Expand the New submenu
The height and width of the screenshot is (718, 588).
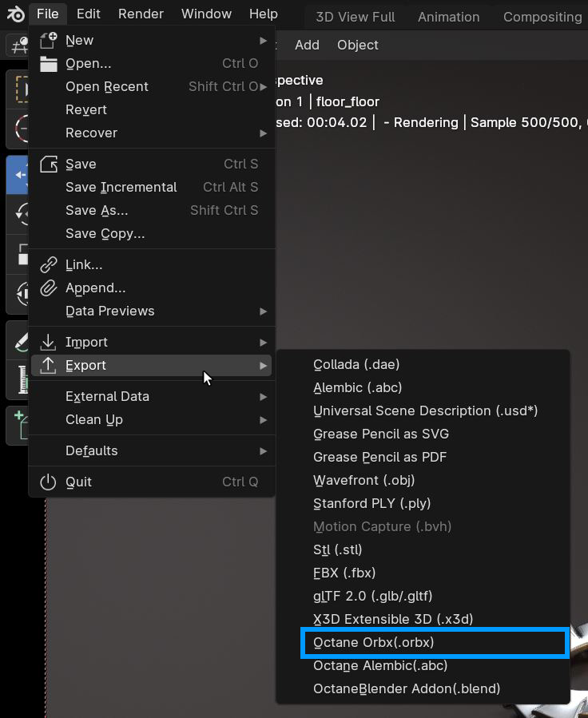pyautogui.click(x=80, y=39)
